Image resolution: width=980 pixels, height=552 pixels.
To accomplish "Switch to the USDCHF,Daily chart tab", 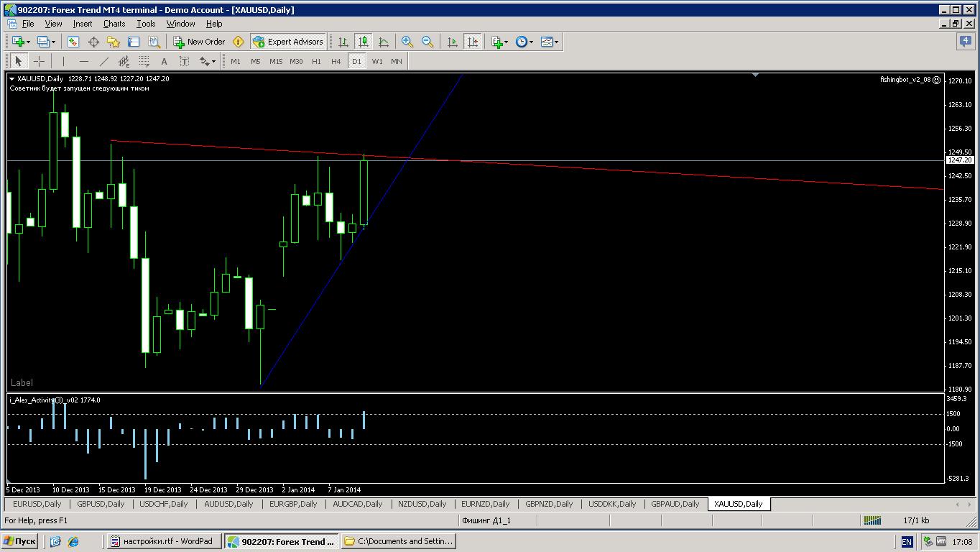I will pyautogui.click(x=164, y=504).
